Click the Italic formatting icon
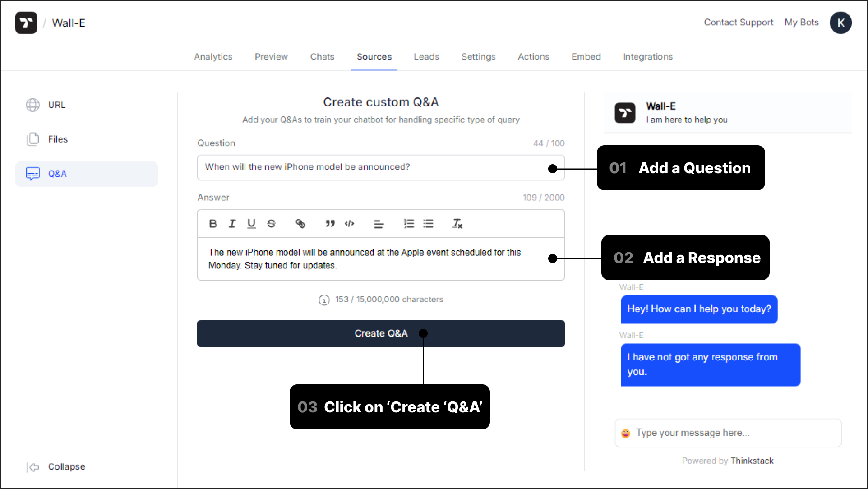 (232, 223)
